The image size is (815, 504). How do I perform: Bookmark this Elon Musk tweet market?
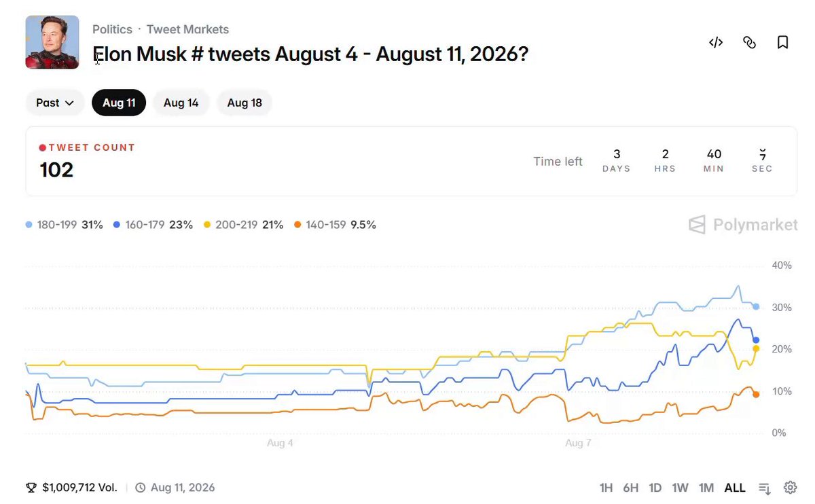pyautogui.click(x=782, y=43)
